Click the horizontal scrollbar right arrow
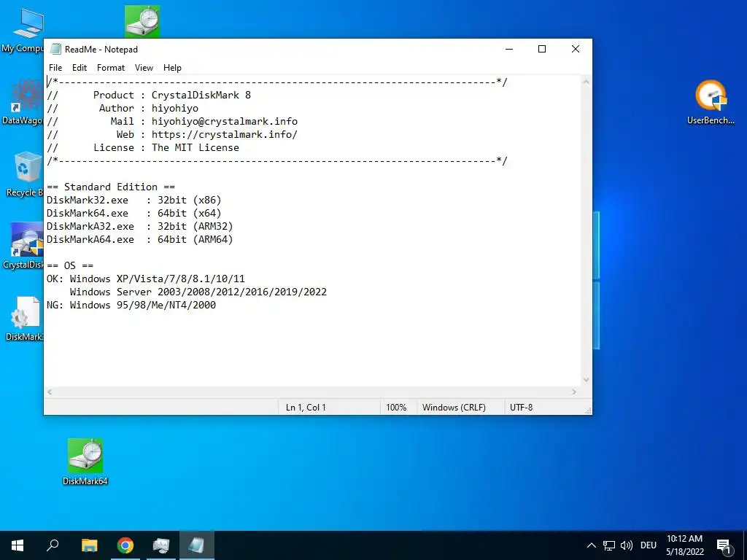Screen dimensions: 747x560 (574, 392)
